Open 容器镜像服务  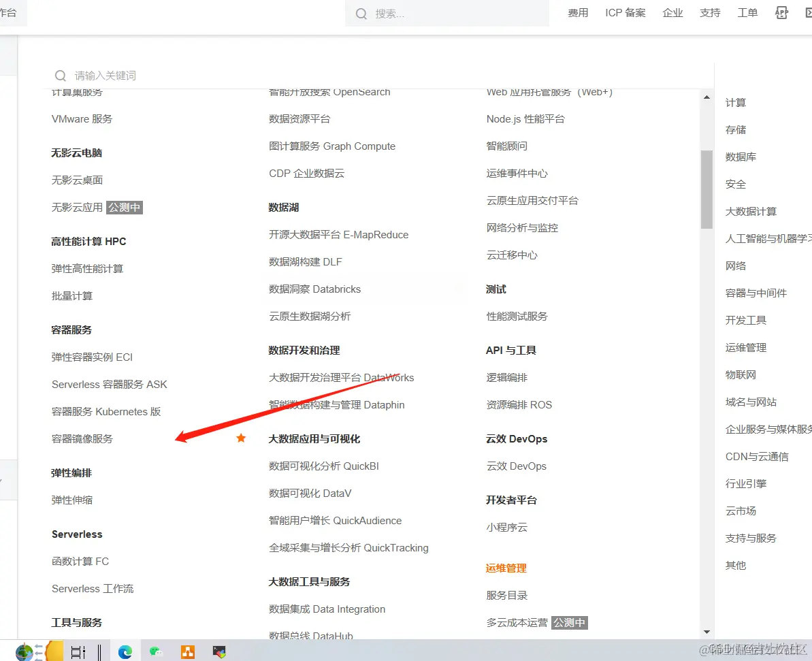(82, 439)
